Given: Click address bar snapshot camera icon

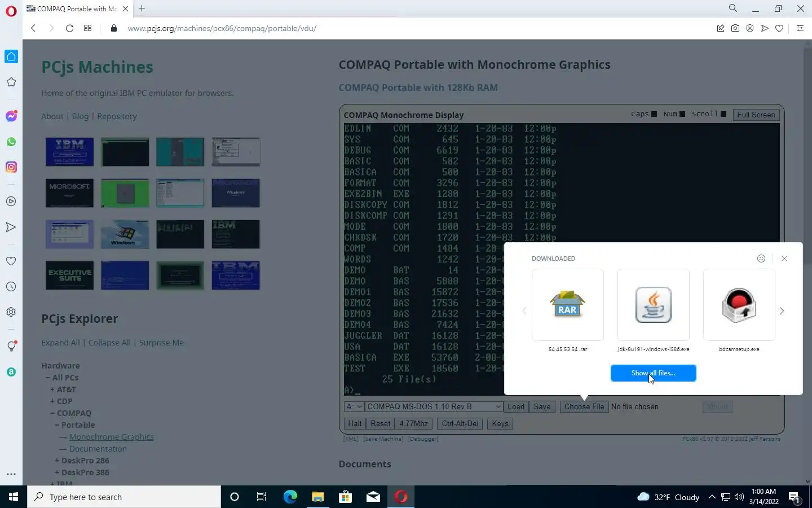Looking at the screenshot, I should [x=735, y=28].
